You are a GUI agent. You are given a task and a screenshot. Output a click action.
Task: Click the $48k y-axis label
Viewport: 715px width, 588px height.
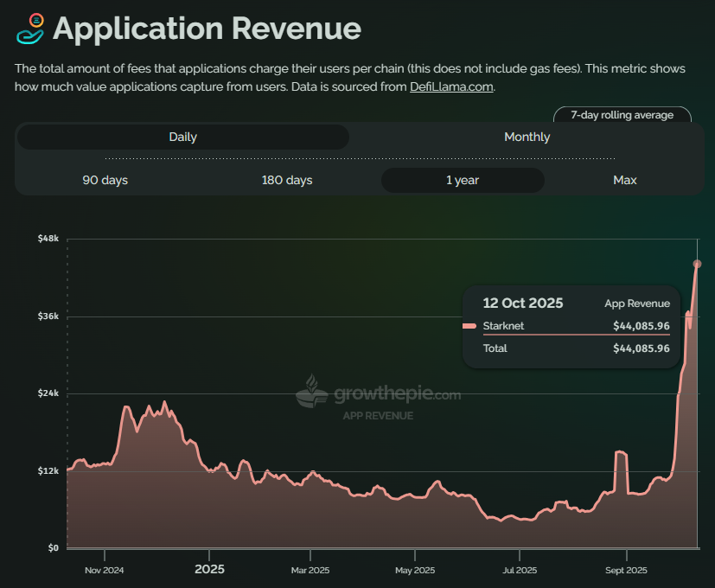click(48, 239)
